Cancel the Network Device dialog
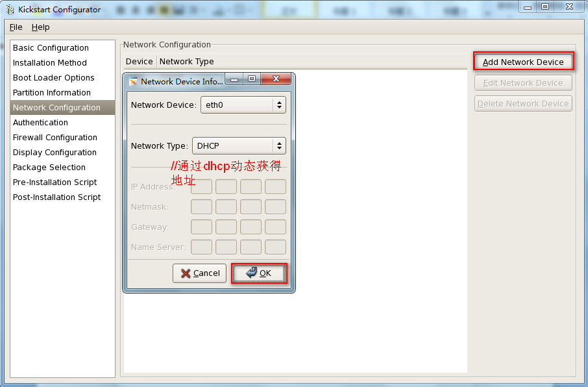Image resolution: width=588 pixels, height=387 pixels. point(199,273)
